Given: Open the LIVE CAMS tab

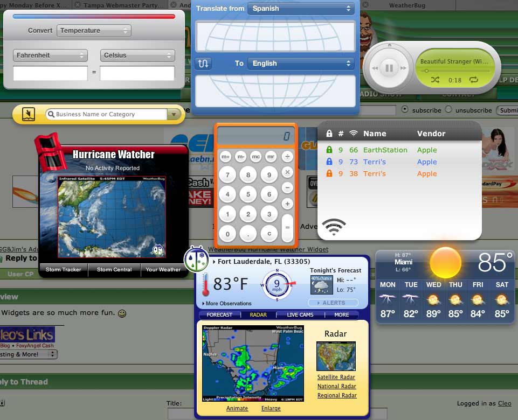Looking at the screenshot, I should point(300,315).
